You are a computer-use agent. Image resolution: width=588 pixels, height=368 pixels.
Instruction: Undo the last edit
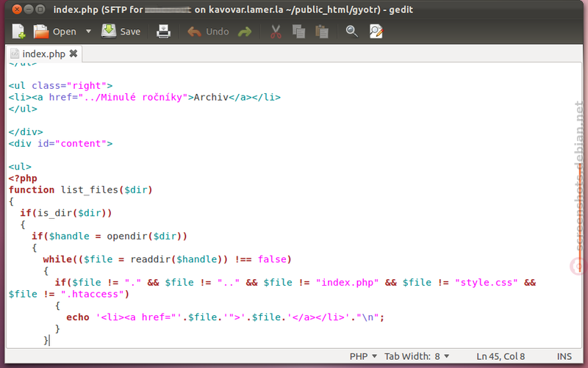pos(208,32)
